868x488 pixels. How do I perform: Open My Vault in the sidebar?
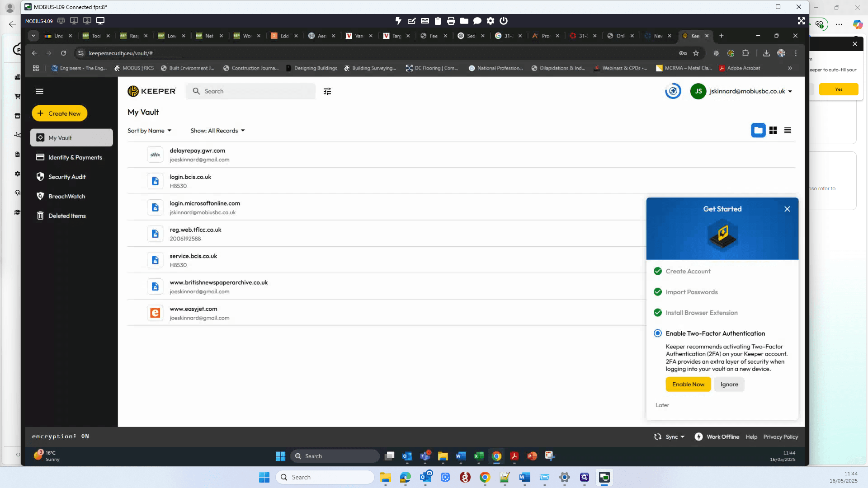click(x=71, y=138)
